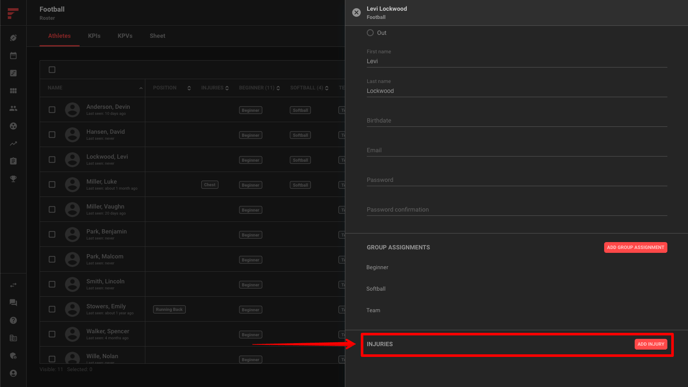Click the Password confirmation field

click(517, 209)
